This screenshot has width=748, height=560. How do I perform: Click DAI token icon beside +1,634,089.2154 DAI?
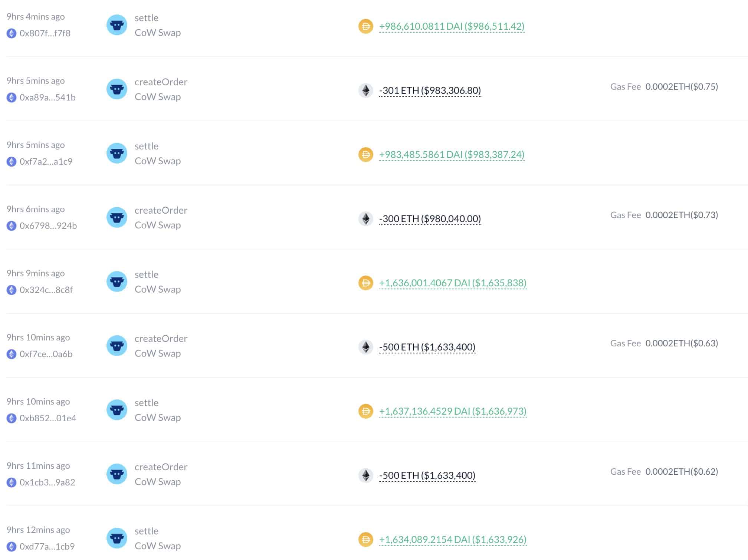coord(365,540)
